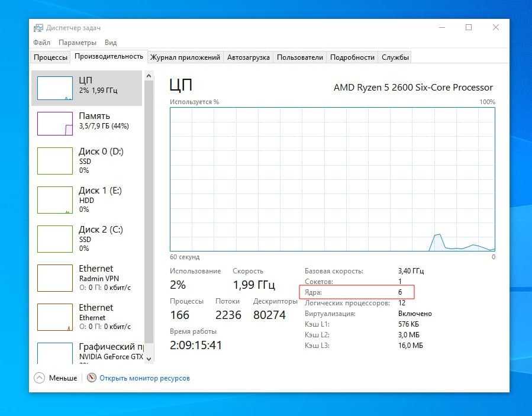Open Ethernet Radmin VPN graph
This screenshot has width=532, height=416.
coord(55,278)
